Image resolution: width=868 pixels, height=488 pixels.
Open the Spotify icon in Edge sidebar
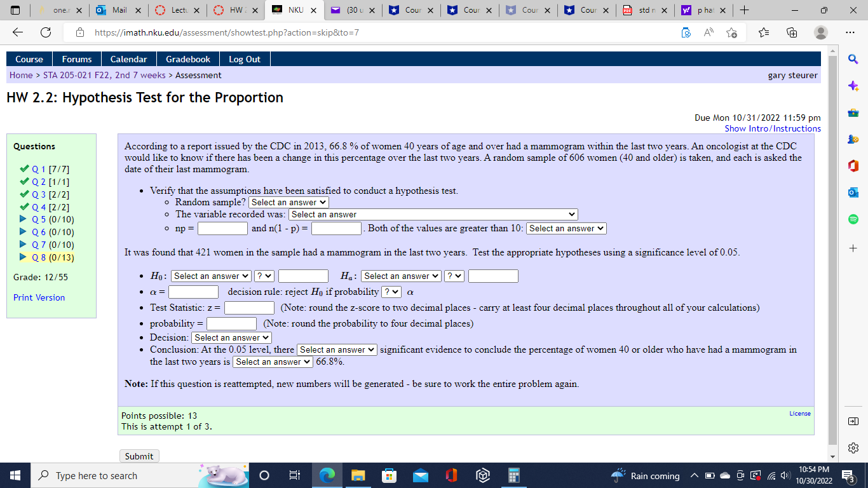click(x=853, y=219)
